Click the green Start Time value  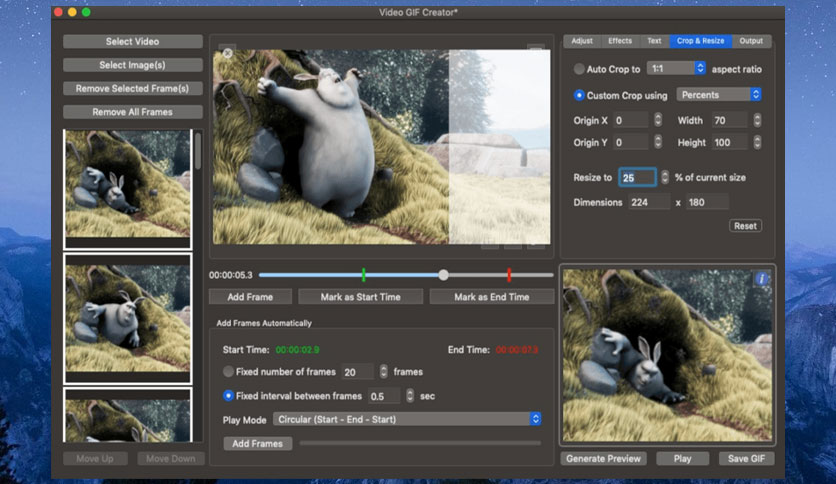(x=298, y=350)
